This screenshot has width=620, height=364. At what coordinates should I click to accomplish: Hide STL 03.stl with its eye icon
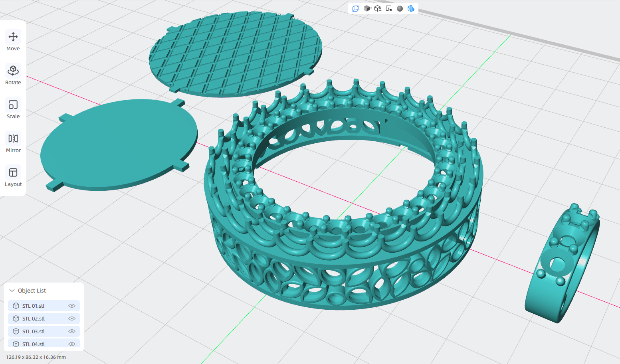(x=72, y=331)
